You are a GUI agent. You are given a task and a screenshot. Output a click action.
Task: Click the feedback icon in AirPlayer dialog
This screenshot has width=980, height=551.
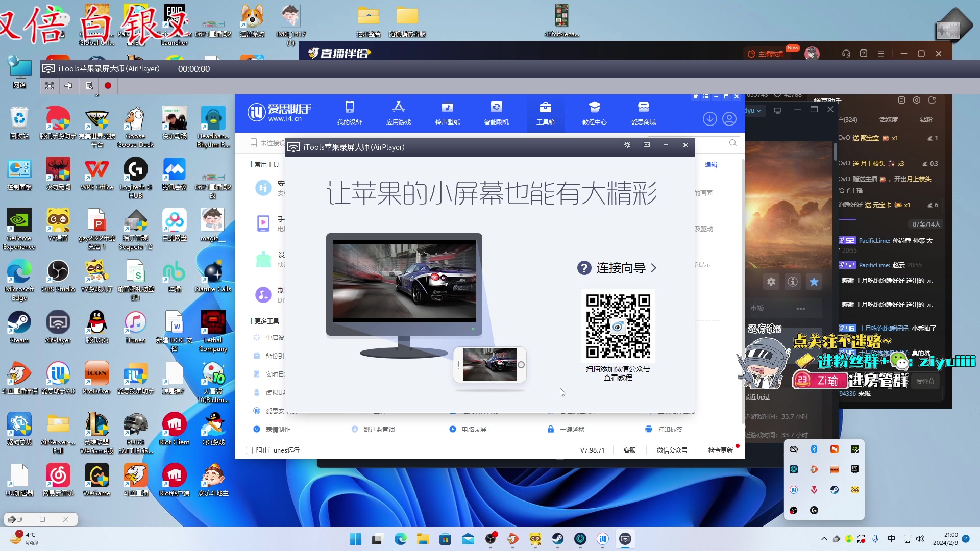(x=647, y=145)
